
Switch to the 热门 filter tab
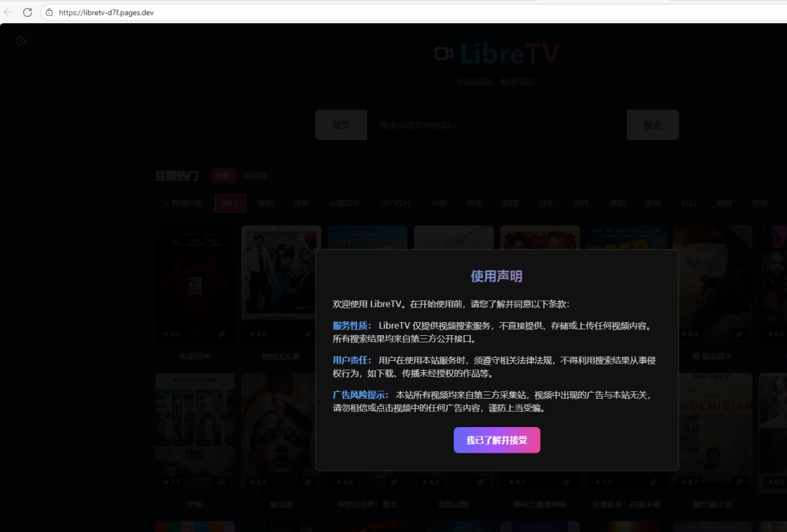(230, 203)
